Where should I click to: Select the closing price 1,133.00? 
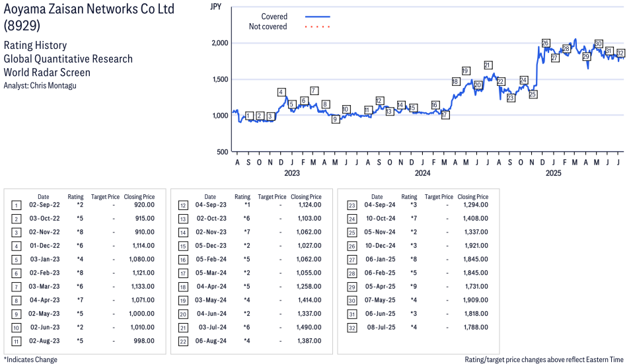click(143, 286)
